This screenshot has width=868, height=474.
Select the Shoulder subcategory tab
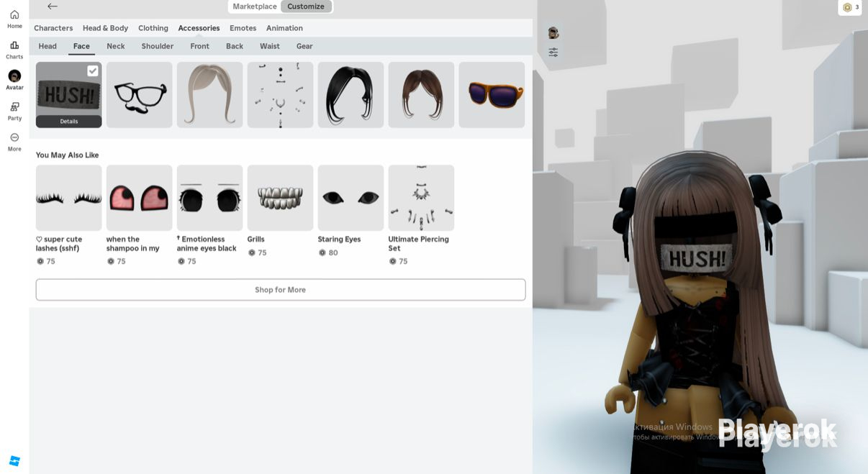[158, 46]
